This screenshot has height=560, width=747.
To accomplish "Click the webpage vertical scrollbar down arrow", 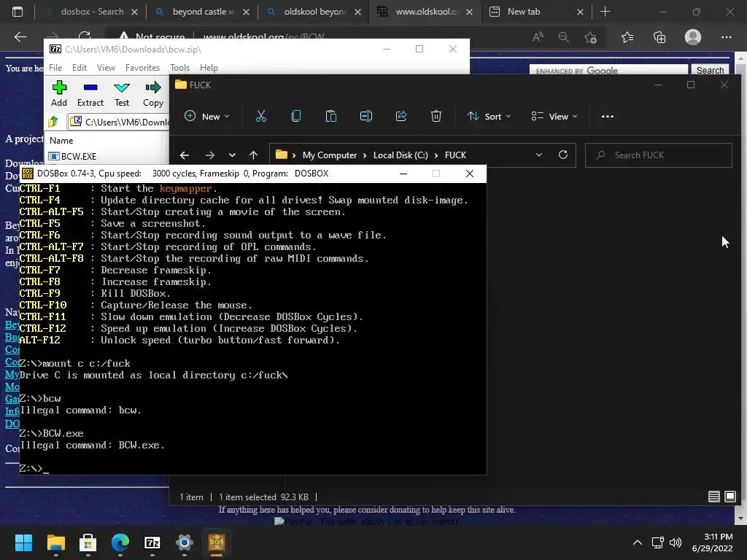I will click(x=741, y=518).
